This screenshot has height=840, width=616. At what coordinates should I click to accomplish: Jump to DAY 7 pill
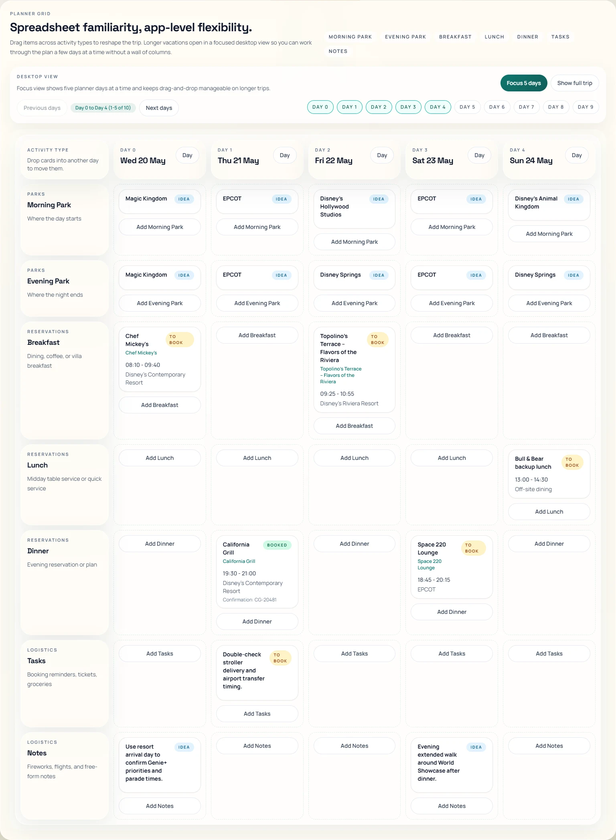[x=526, y=107]
